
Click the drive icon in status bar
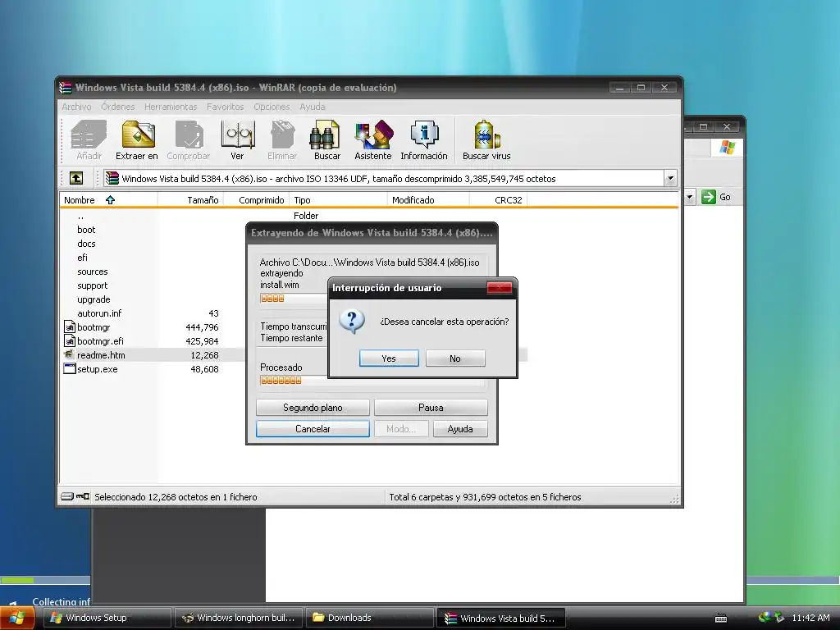click(x=67, y=496)
